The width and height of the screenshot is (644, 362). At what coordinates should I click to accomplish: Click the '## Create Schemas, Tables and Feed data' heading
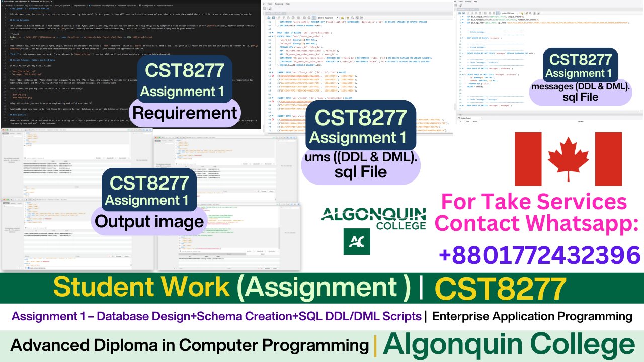point(32,60)
